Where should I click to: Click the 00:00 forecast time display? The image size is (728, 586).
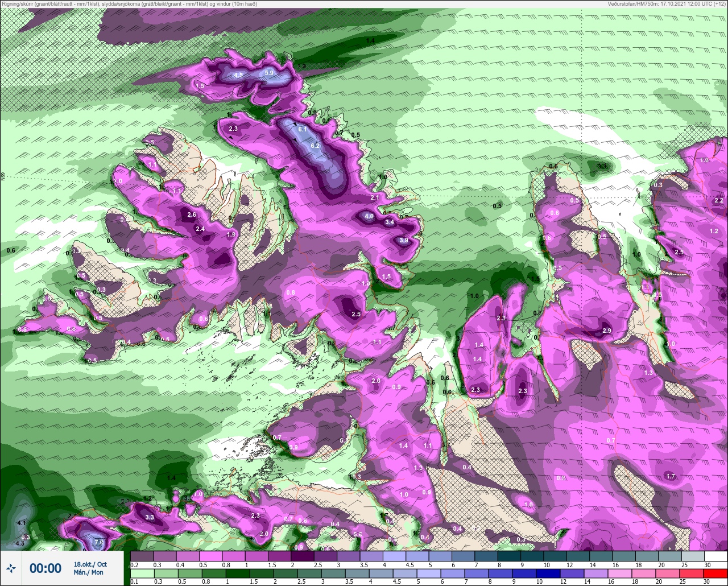click(45, 568)
